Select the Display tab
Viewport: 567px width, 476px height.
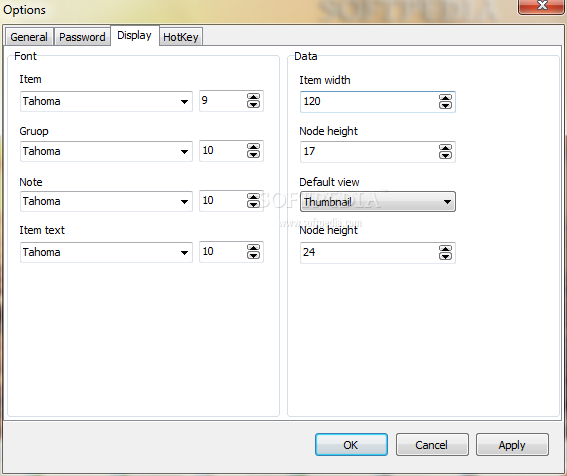(x=135, y=35)
